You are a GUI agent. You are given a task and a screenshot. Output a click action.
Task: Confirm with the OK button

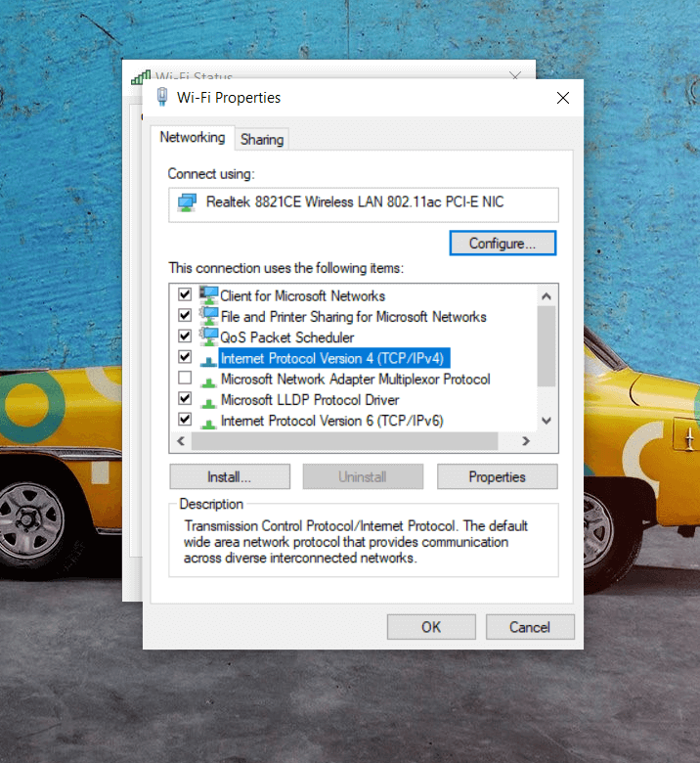point(431,627)
